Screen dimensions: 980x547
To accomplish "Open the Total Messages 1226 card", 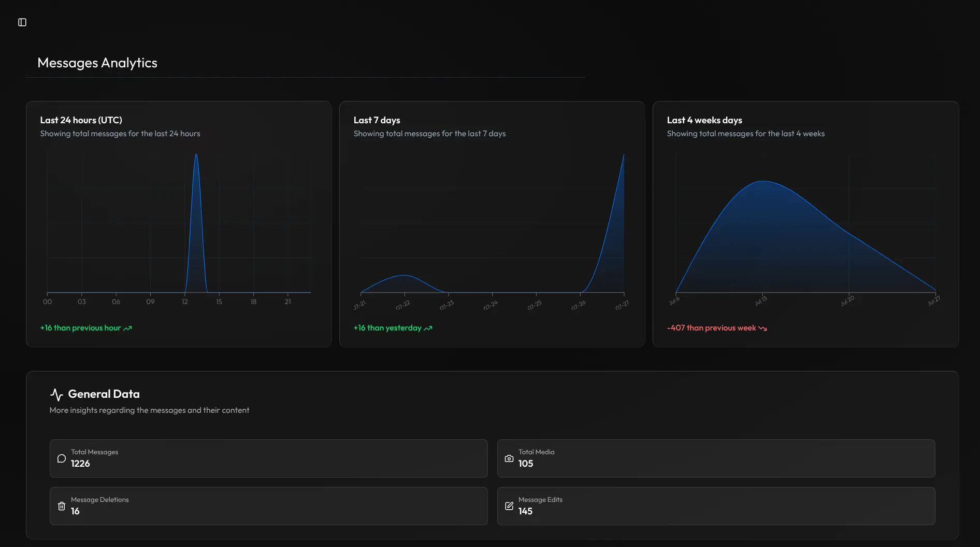I will 268,458.
